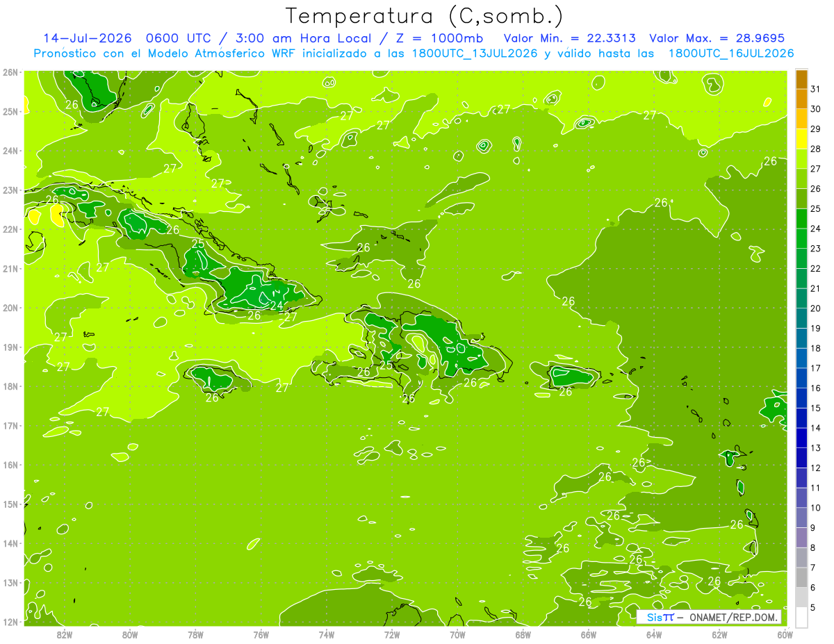Click the "24" contour label over eastern Cuba
This screenshot has width=834, height=644.
coord(276,306)
